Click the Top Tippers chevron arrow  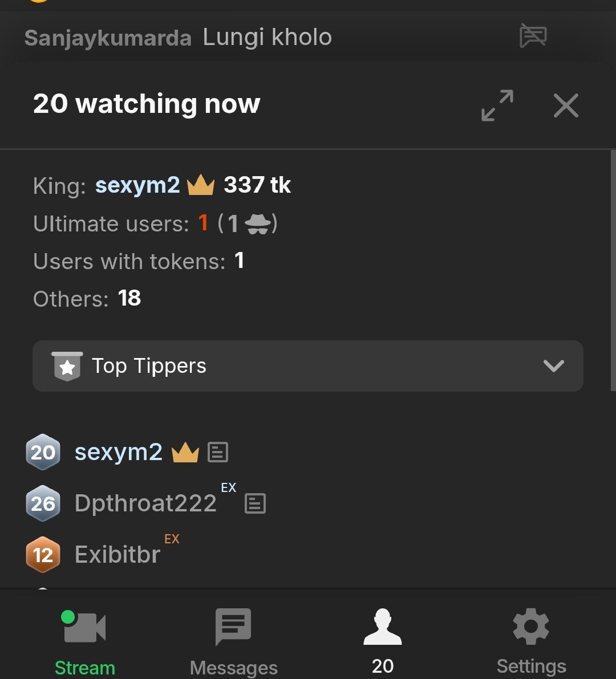pyautogui.click(x=553, y=366)
